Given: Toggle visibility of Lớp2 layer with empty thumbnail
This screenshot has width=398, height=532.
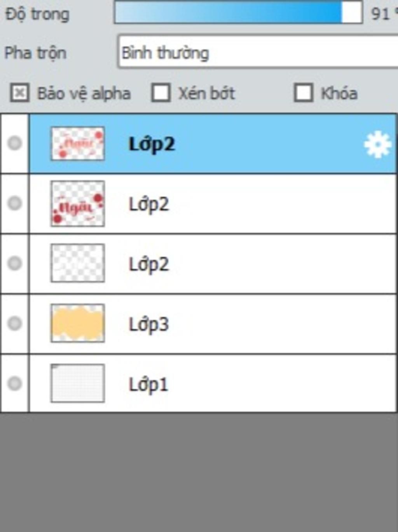Looking at the screenshot, I should (15, 263).
